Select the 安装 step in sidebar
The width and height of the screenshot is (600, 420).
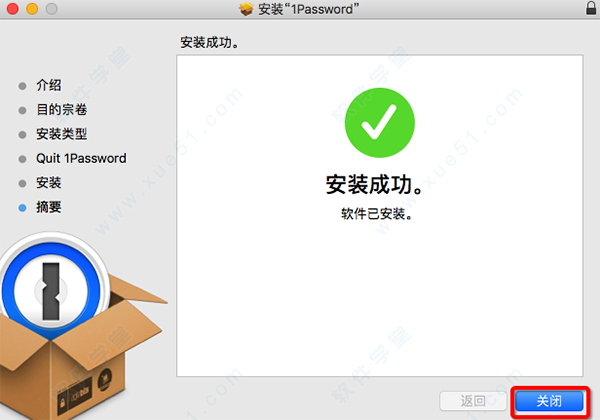pyautogui.click(x=49, y=183)
